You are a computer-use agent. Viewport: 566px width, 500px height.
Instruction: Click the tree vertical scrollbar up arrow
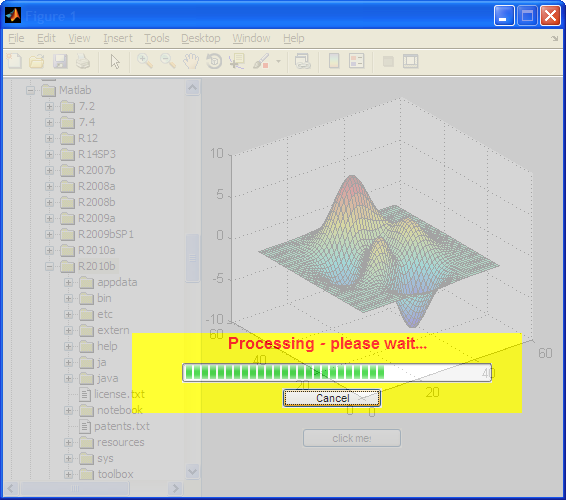click(193, 88)
